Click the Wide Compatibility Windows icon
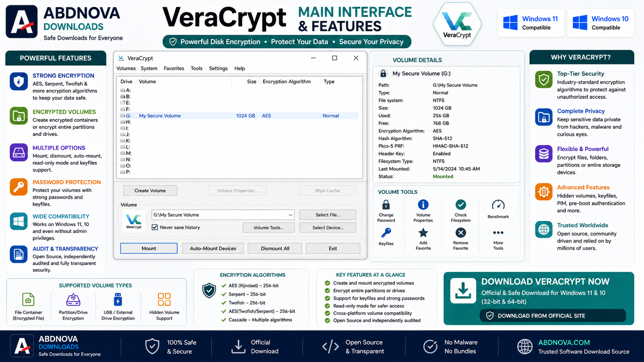644x362 pixels. 19,221
